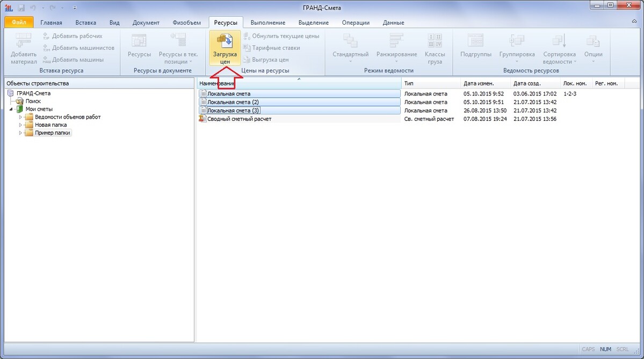The image size is (644, 359).
Task: Sort by Дата созд. column header
Action: [535, 83]
